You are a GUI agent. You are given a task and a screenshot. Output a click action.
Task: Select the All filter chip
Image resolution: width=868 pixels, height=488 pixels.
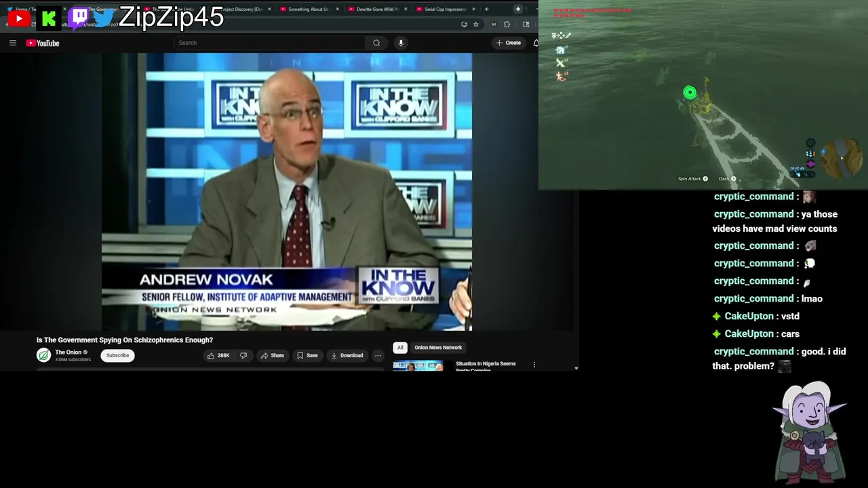point(400,347)
